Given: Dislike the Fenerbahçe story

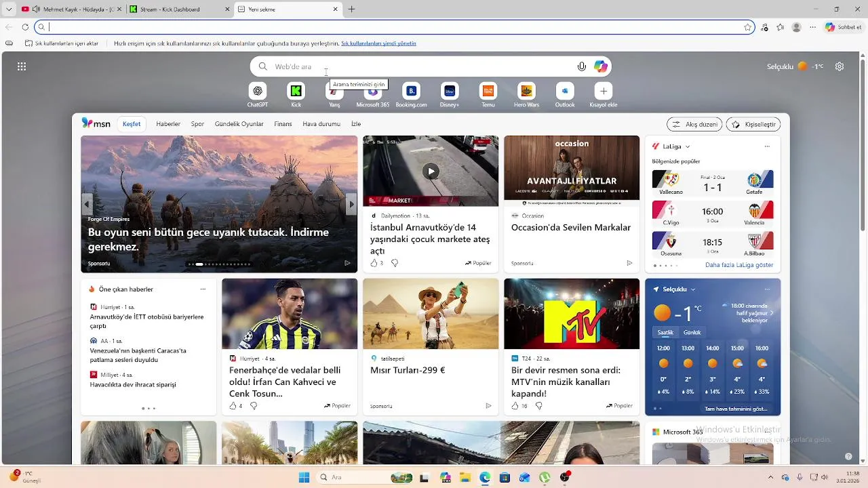Looking at the screenshot, I should click(x=254, y=406).
